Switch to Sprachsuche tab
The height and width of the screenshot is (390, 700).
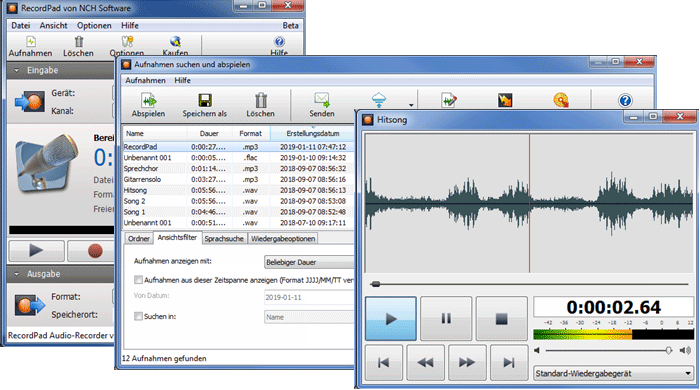224,238
